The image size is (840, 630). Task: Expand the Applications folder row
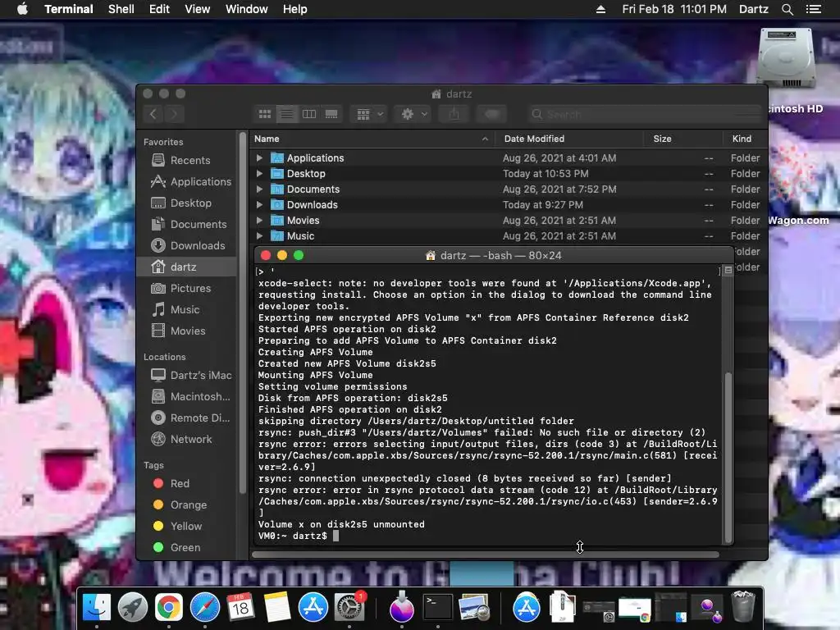[x=259, y=158]
